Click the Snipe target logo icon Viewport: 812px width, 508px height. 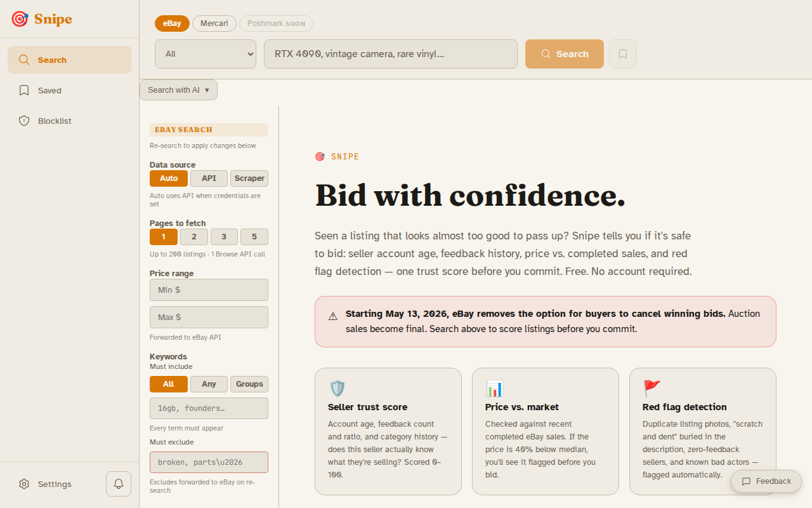pyautogui.click(x=20, y=19)
